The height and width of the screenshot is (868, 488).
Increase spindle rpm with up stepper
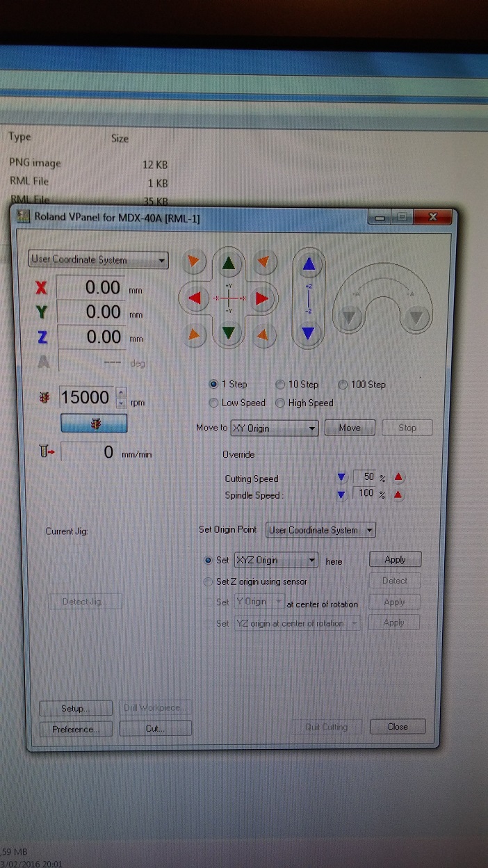click(121, 392)
